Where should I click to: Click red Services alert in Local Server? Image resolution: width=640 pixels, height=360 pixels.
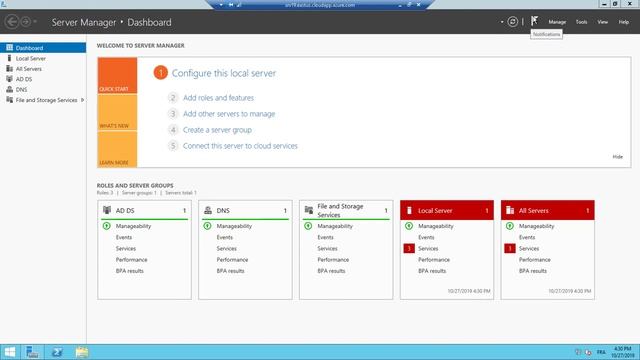[x=409, y=248]
